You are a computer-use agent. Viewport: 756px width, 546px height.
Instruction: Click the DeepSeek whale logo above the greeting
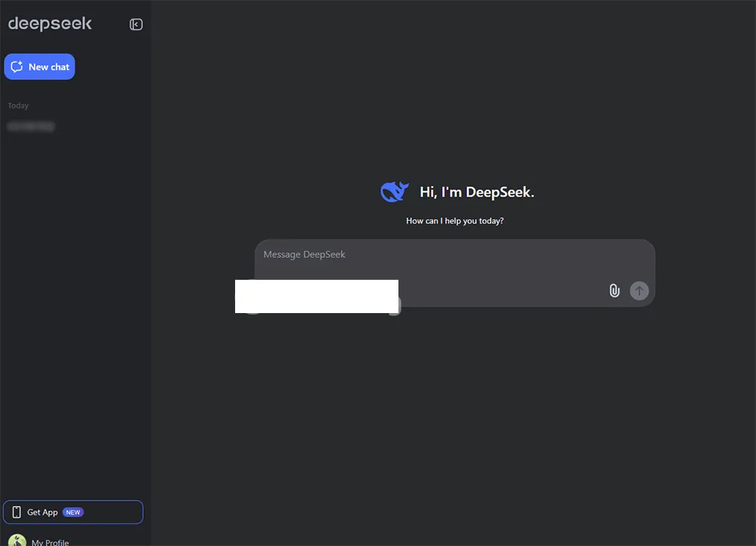tap(394, 191)
